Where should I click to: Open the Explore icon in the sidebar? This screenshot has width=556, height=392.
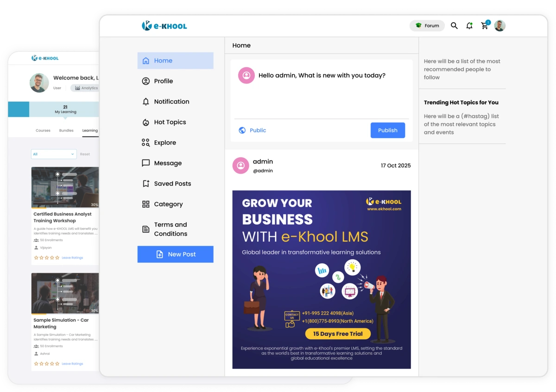pyautogui.click(x=145, y=142)
